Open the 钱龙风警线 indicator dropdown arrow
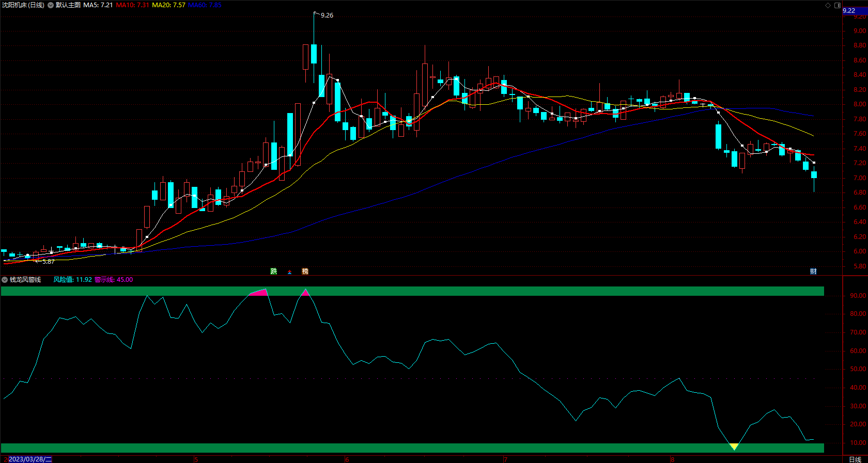 (x=5, y=280)
